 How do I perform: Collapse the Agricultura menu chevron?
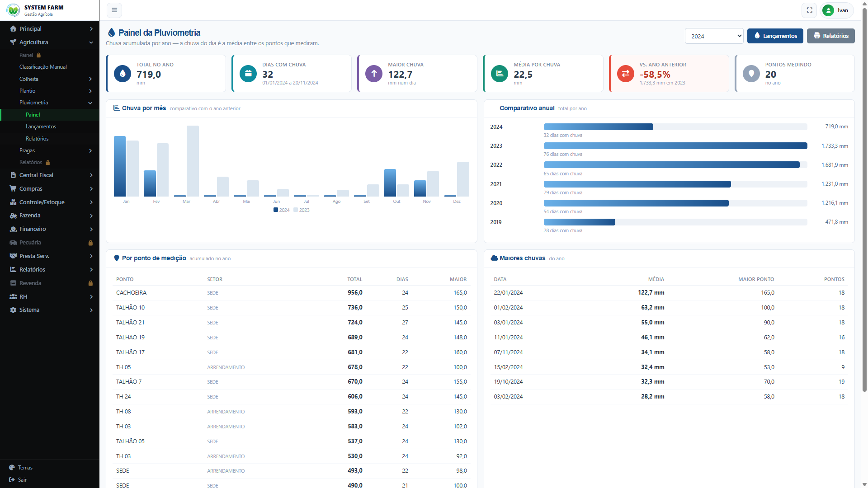pos(91,42)
